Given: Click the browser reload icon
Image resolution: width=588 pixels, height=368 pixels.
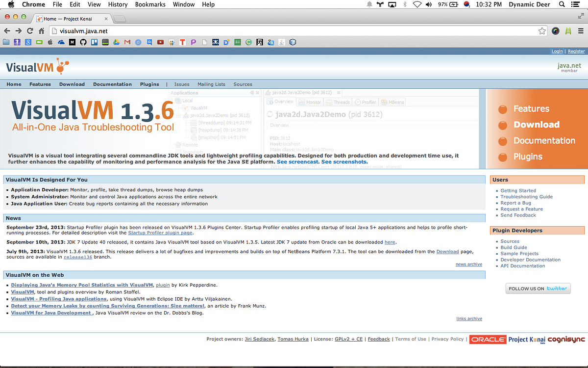Looking at the screenshot, I should click(x=29, y=30).
